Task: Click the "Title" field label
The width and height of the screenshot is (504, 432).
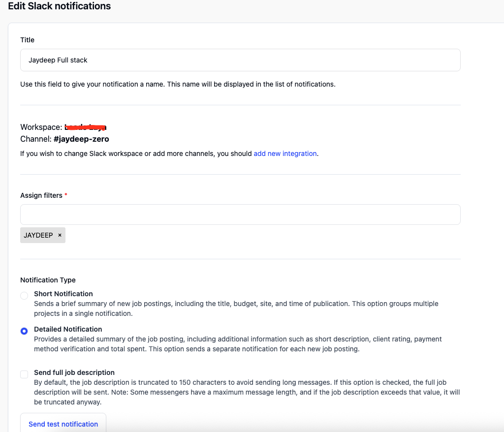Action: (28, 40)
